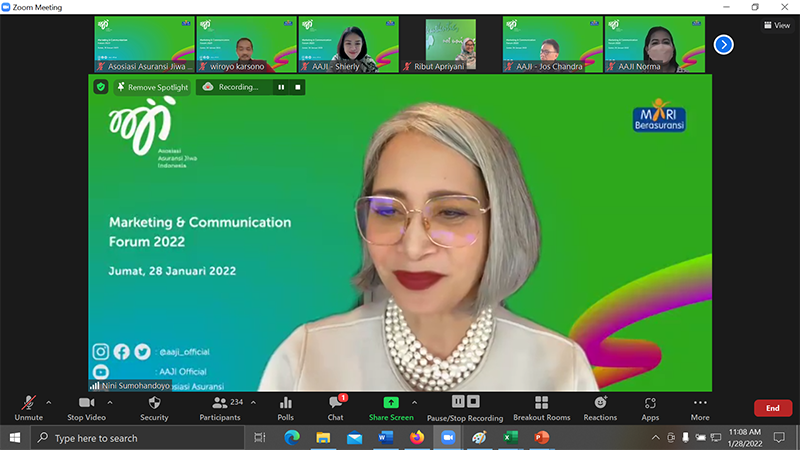
Task: Click the battery icon in system tray
Action: (x=701, y=438)
